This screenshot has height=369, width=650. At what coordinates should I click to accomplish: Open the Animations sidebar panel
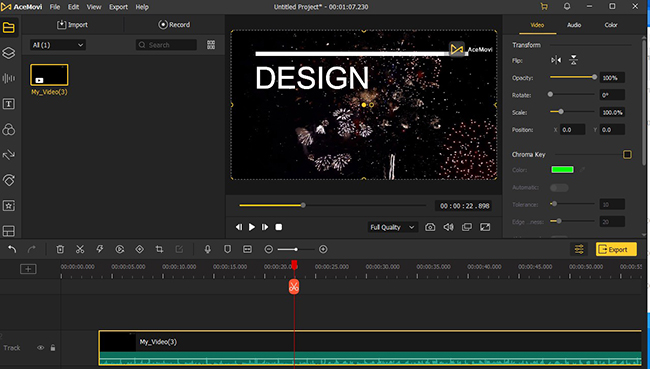pos(9,180)
